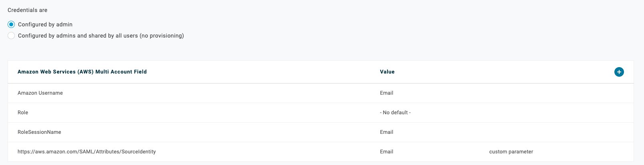
Task: Click the Email value for SourceIdentity attribute
Action: (x=387, y=152)
